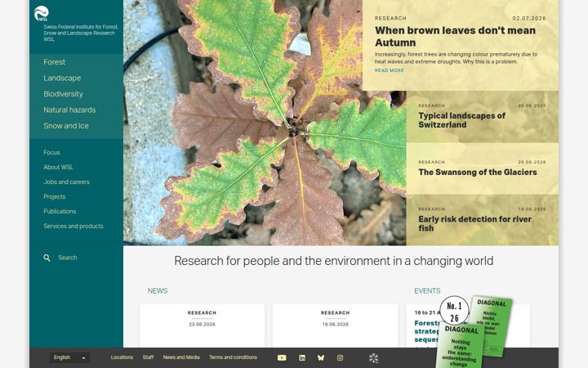Click the 'Research for people and the environment' tagline
Screen dimensions: 588x368
[334, 261]
